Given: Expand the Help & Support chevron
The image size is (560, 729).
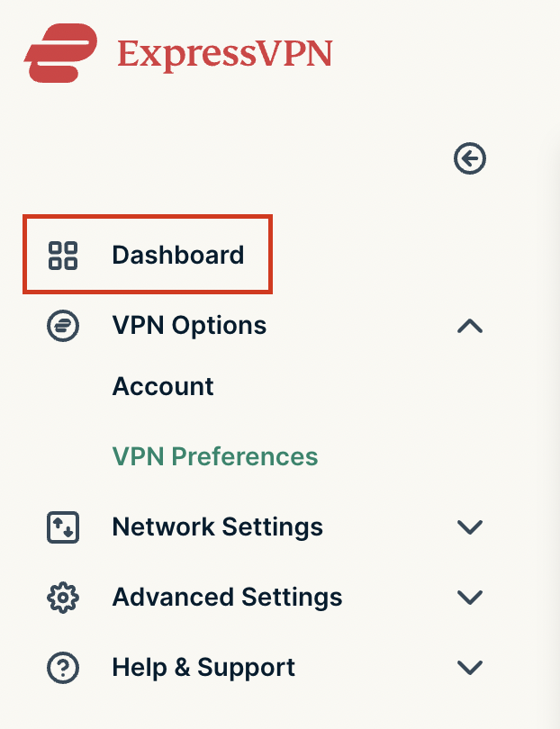Looking at the screenshot, I should [x=470, y=667].
